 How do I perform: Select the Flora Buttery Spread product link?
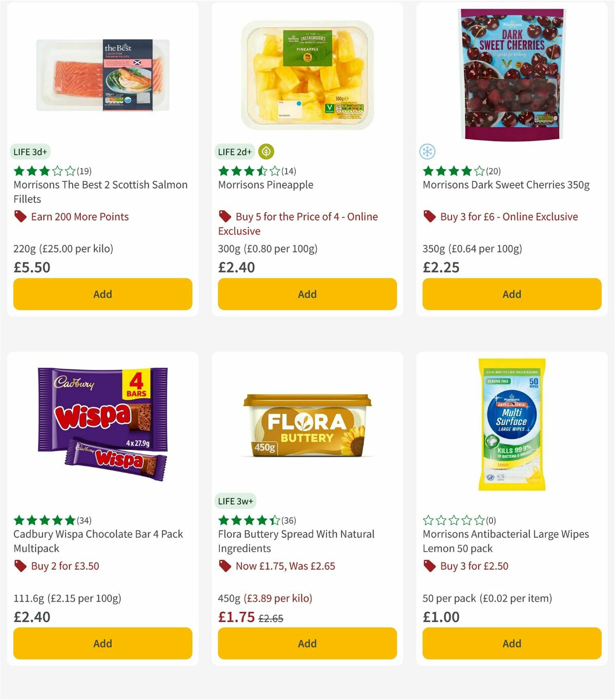click(296, 541)
